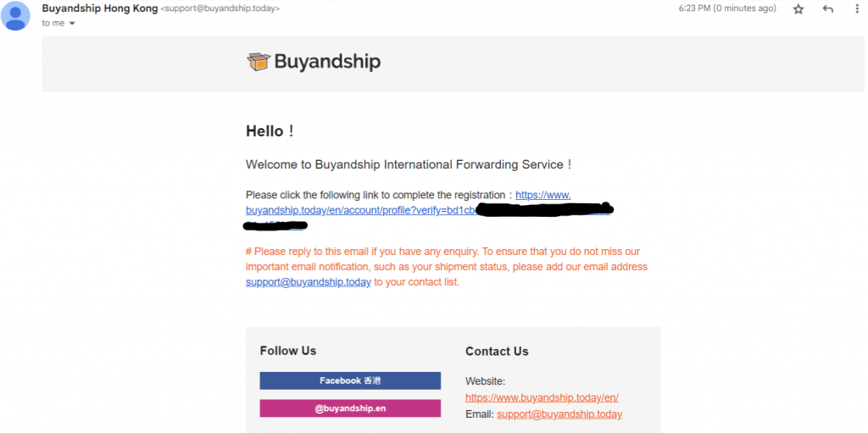Click the Welcome to Buyandship text line
This screenshot has height=433, width=868.
click(x=409, y=164)
